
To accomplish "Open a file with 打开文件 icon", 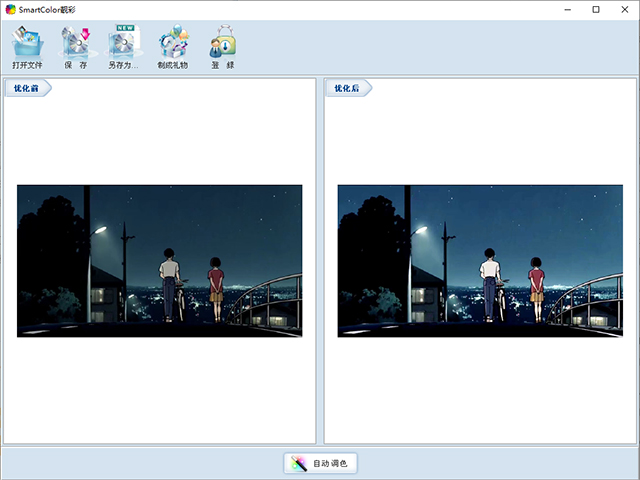I will click(x=27, y=47).
